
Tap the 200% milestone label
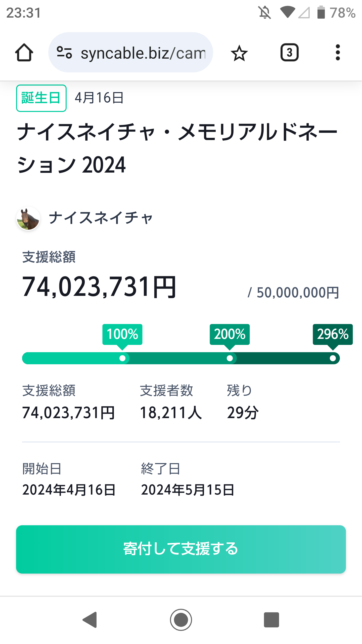click(x=230, y=334)
